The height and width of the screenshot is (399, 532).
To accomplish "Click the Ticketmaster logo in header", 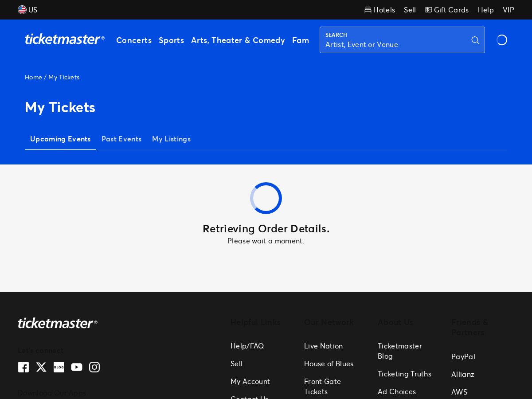I will click(65, 39).
